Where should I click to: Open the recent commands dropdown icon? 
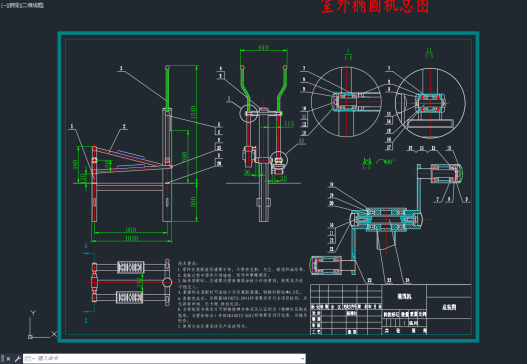(x=30, y=359)
